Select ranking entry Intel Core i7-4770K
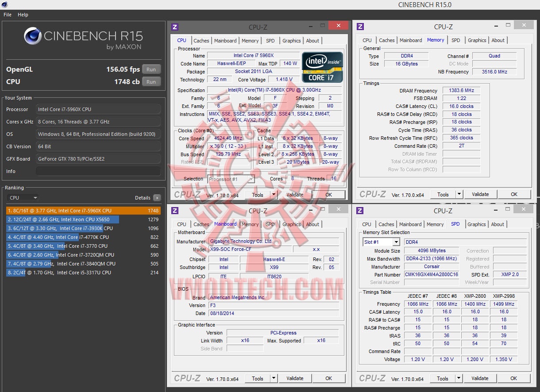 (83, 237)
